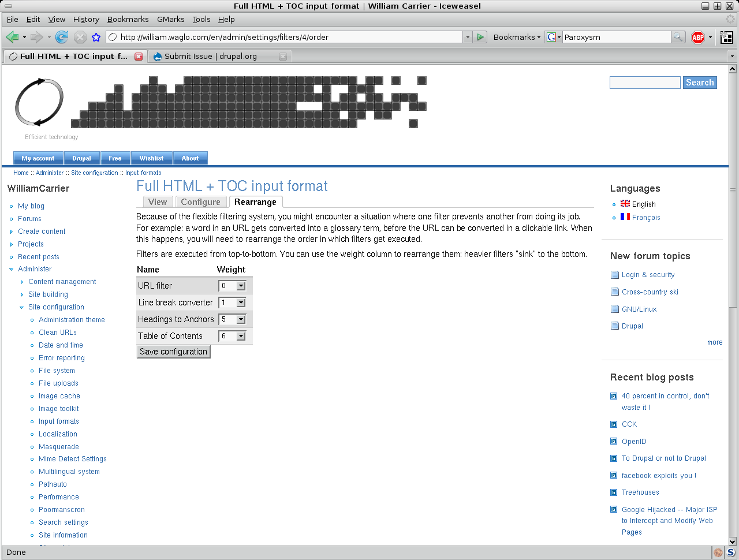
Task: Reload the current page
Action: coord(61,37)
